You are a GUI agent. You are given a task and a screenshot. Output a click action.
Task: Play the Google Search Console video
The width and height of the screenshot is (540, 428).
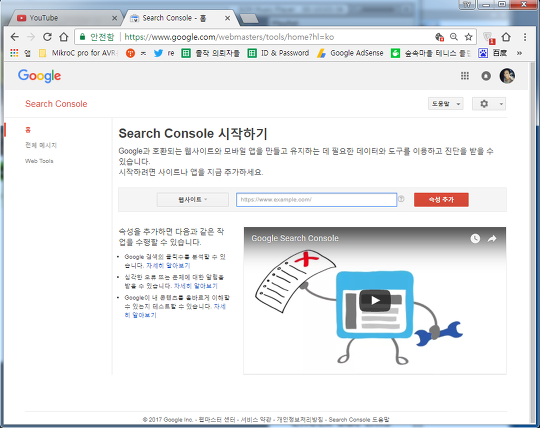[x=375, y=300]
